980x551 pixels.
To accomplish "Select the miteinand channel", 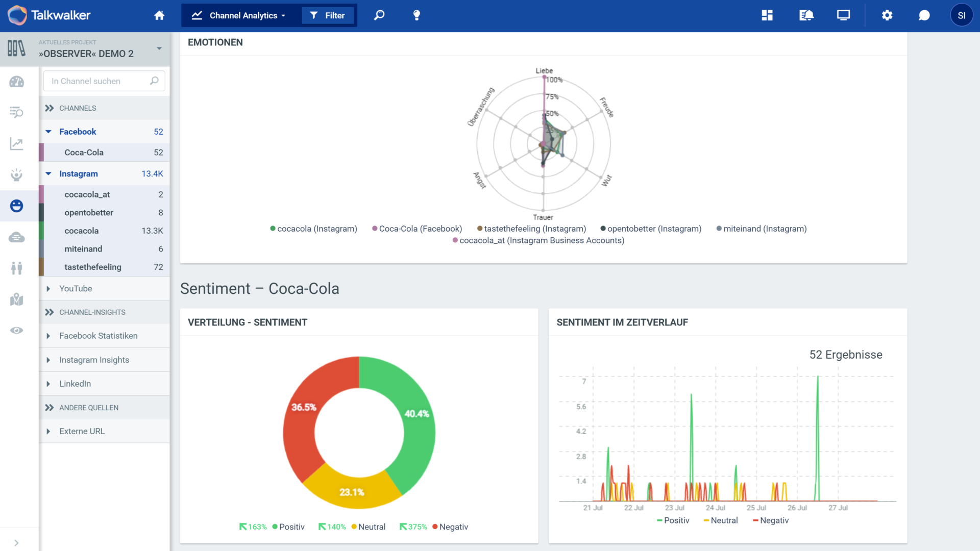I will click(x=104, y=249).
